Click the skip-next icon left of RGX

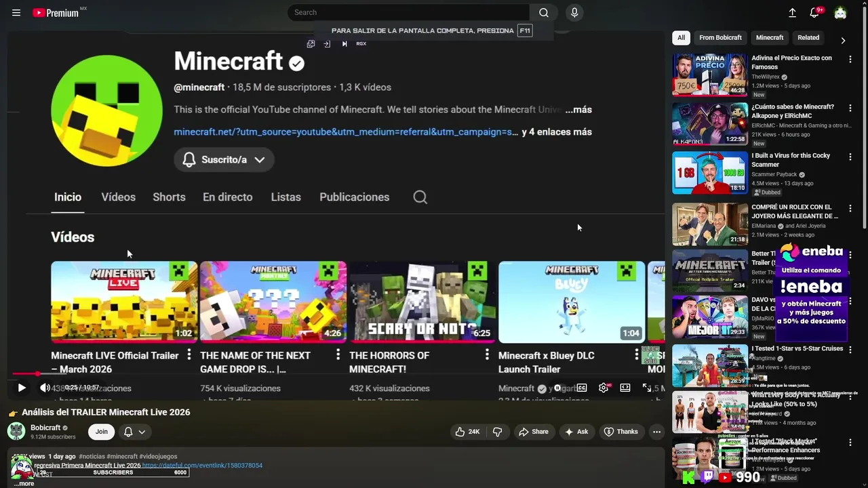point(344,43)
